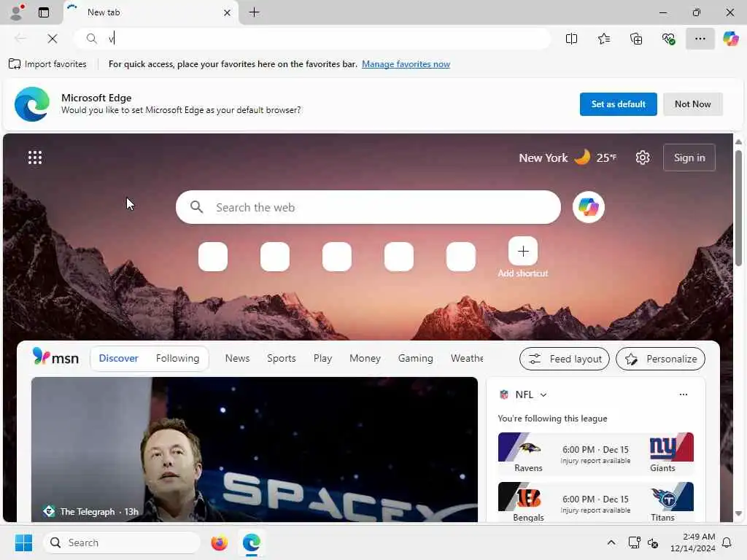Open the apps grid launcher icon
Screen dimensions: 747x560
coord(35,157)
